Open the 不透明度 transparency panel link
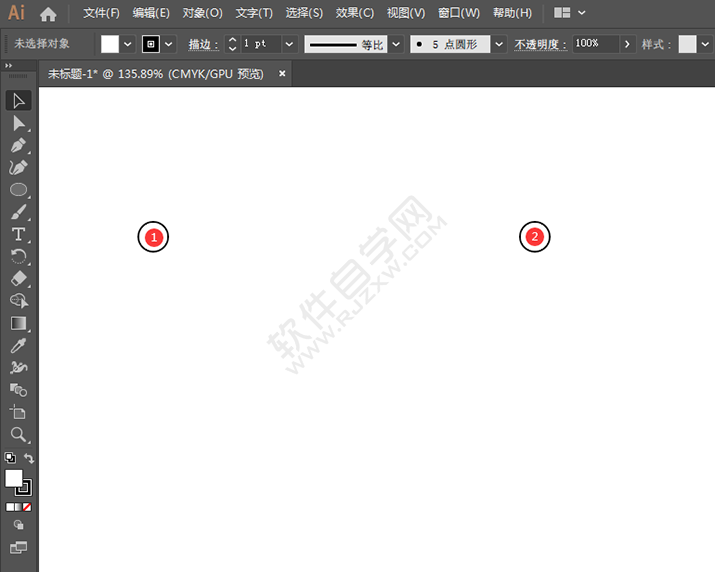 click(x=540, y=44)
